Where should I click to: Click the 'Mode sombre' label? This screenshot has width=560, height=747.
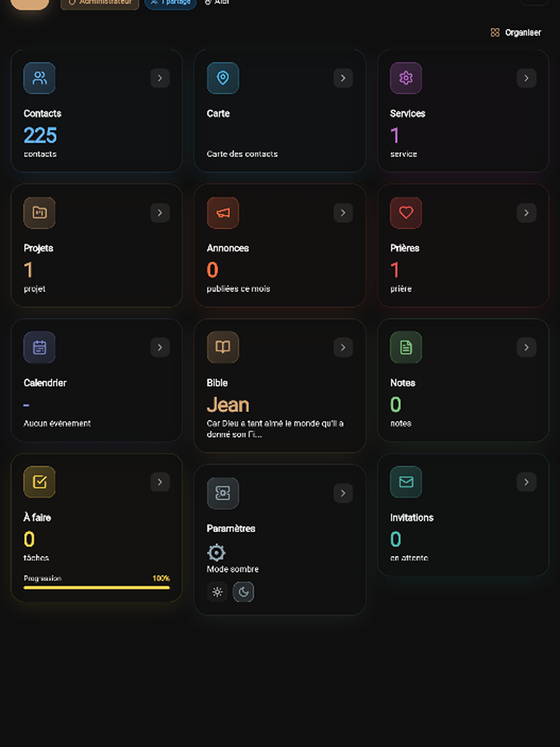(233, 569)
